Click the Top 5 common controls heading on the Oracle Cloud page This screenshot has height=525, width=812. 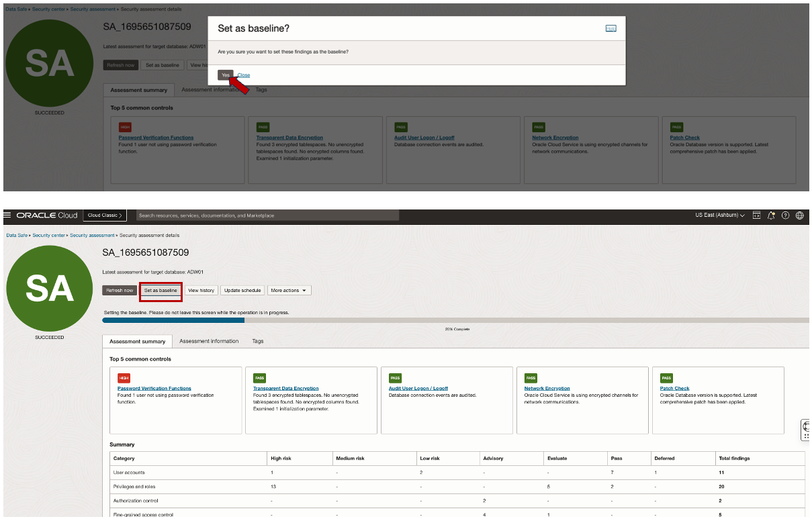click(x=140, y=359)
